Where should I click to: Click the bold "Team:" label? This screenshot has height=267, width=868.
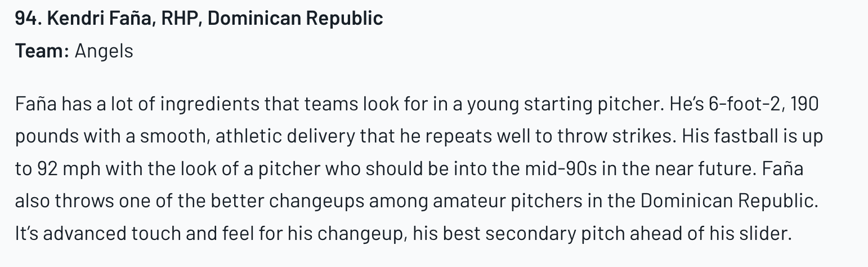(42, 51)
